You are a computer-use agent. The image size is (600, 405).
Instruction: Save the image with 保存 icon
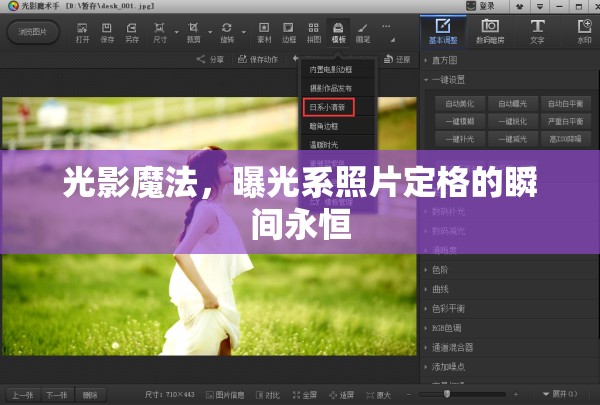(x=107, y=33)
